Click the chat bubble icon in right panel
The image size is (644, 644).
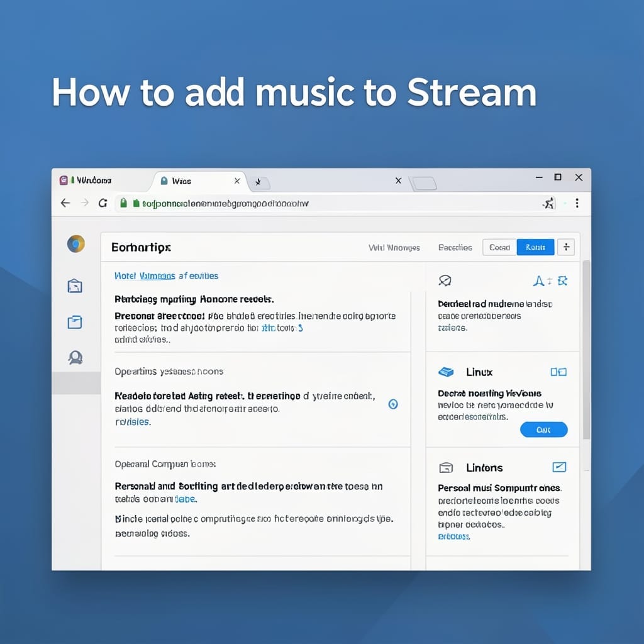pyautogui.click(x=445, y=280)
